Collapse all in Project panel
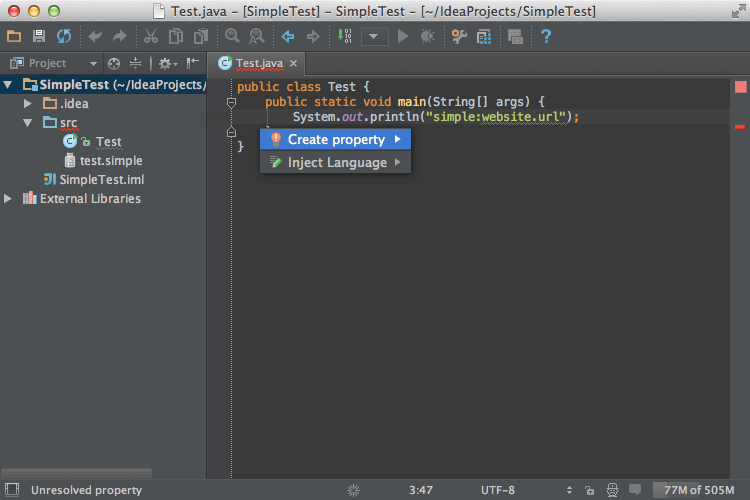The image size is (750, 500). tap(136, 63)
